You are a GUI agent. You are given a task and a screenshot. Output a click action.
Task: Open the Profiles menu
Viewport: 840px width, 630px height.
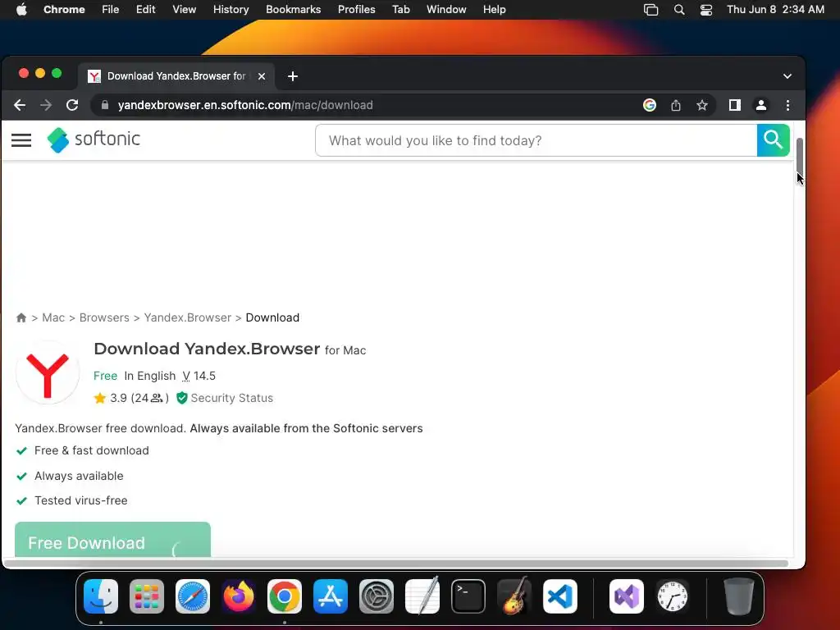tap(356, 10)
